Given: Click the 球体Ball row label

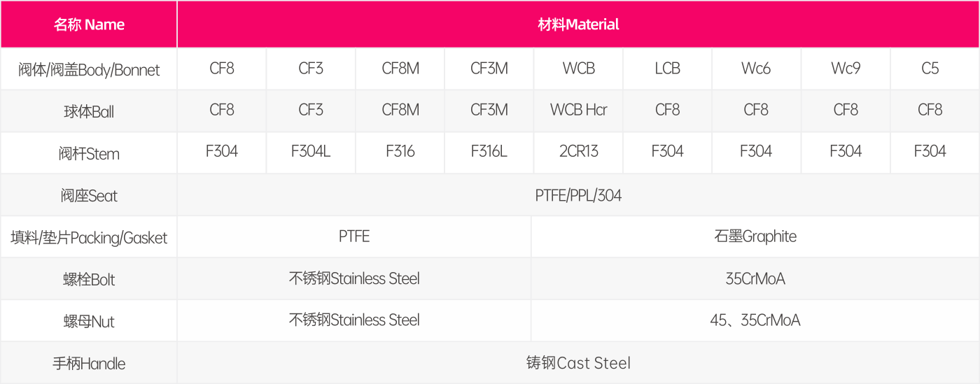Looking at the screenshot, I should click(89, 111).
